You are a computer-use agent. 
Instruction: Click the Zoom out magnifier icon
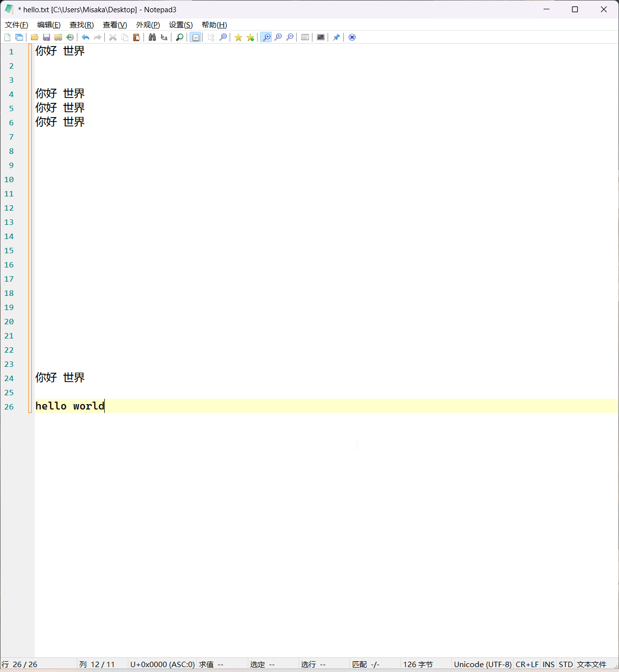290,37
